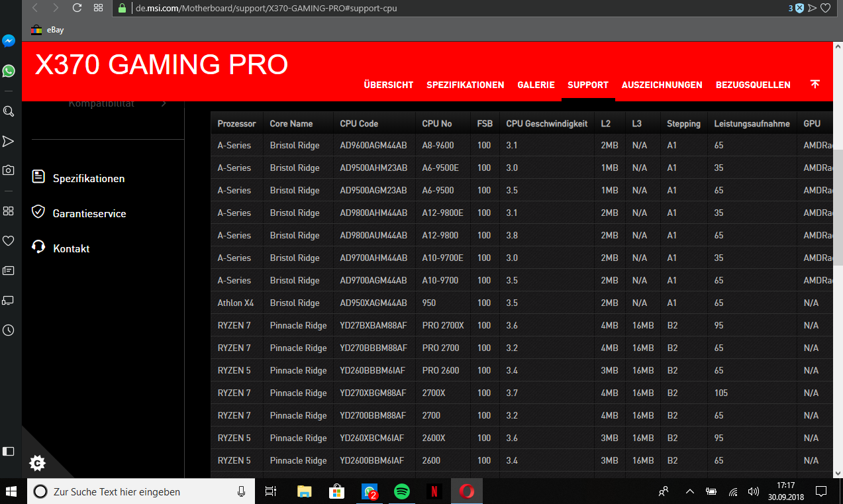Viewport: 843px width, 504px height.
Task: Open the gear settings icon on page
Action: (38, 463)
